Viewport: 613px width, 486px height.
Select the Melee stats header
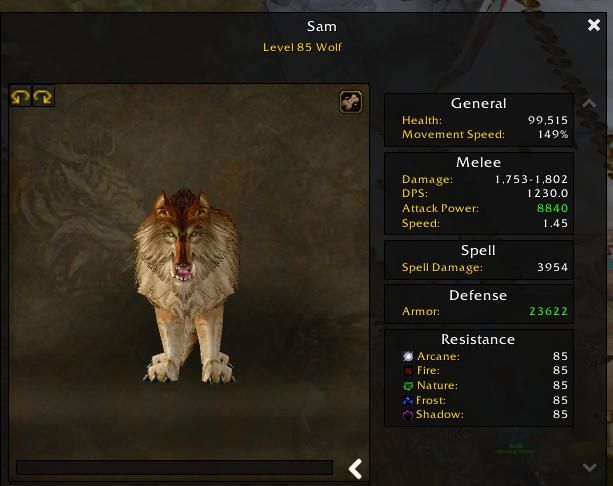tap(479, 162)
